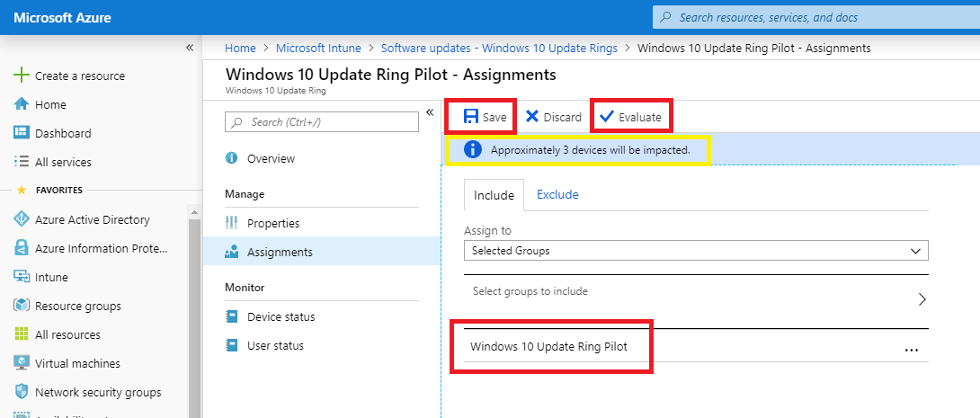
Task: Click the Assignments people icon
Action: pos(231,252)
